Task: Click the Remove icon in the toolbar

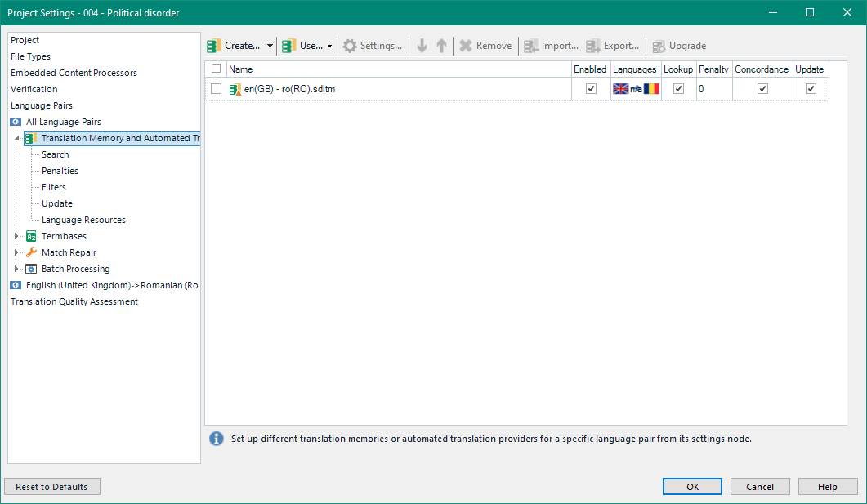Action: (465, 45)
